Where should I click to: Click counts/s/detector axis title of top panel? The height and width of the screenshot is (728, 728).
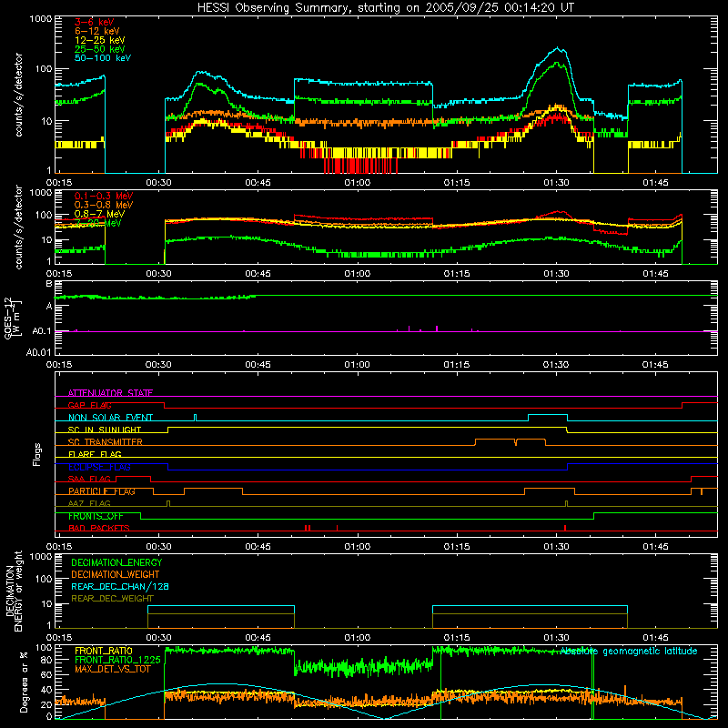coord(18,95)
